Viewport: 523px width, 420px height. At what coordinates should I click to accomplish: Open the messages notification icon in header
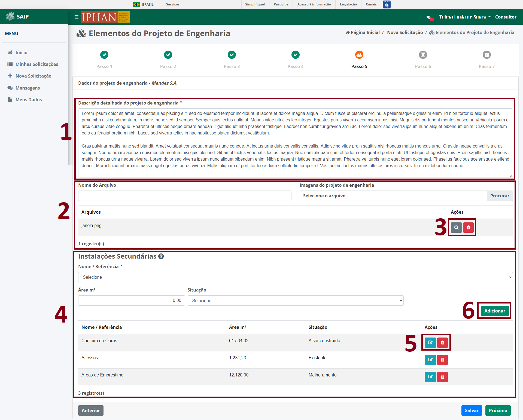point(429,17)
